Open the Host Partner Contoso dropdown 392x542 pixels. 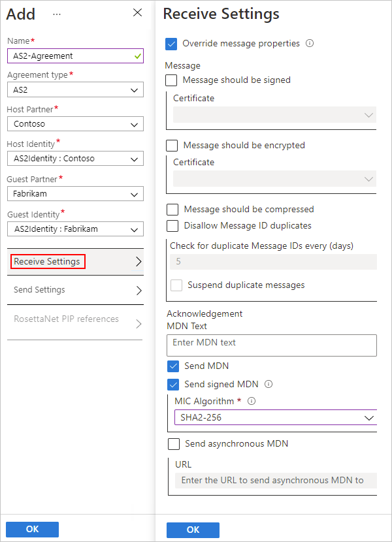coord(74,124)
